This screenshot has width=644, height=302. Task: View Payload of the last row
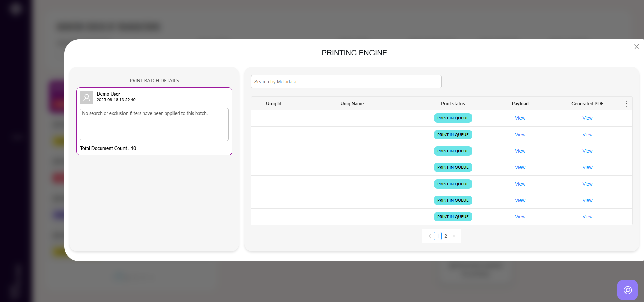[520, 217]
